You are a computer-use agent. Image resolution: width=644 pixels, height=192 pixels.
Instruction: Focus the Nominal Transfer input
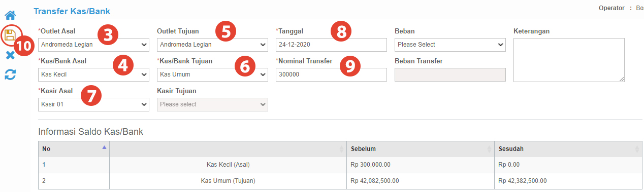pos(331,74)
